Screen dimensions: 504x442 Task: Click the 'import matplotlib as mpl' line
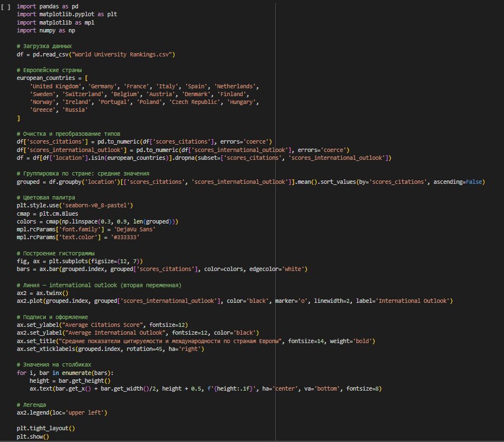click(55, 22)
